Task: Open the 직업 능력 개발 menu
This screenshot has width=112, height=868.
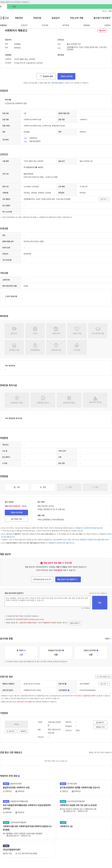Action: coord(77,18)
